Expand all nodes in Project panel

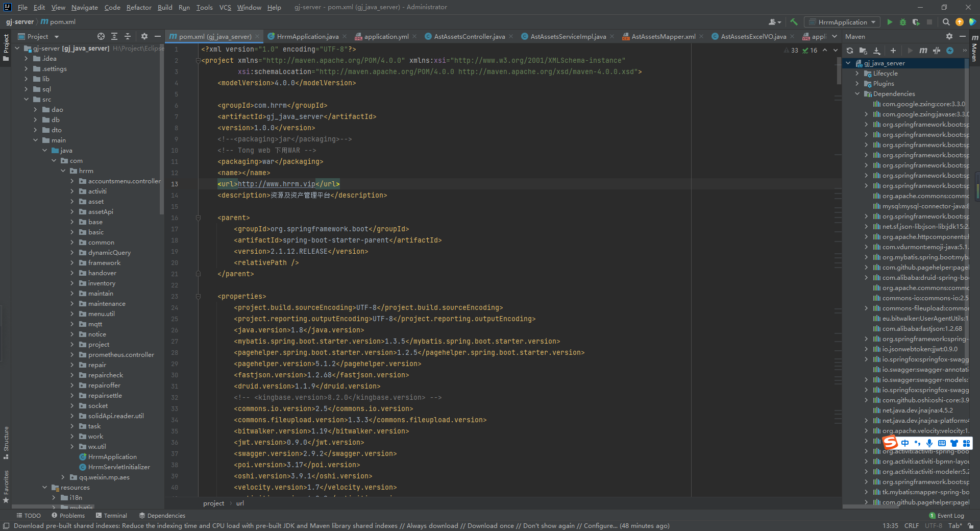point(114,36)
